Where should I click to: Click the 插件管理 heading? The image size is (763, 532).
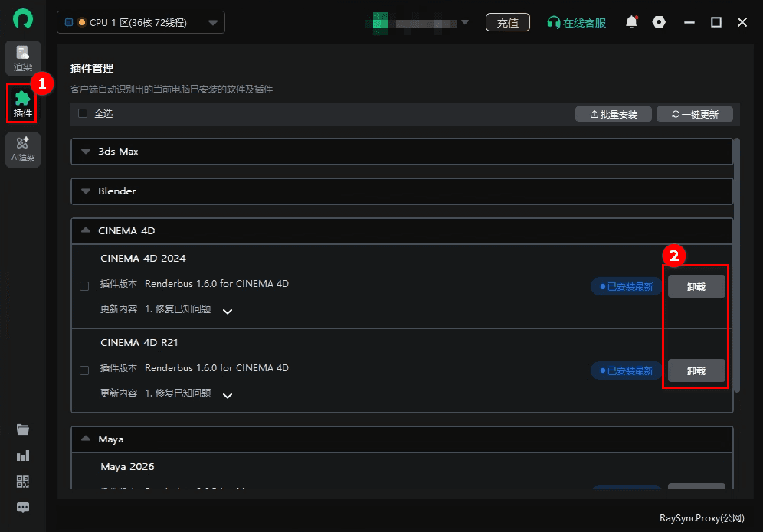pyautogui.click(x=92, y=68)
